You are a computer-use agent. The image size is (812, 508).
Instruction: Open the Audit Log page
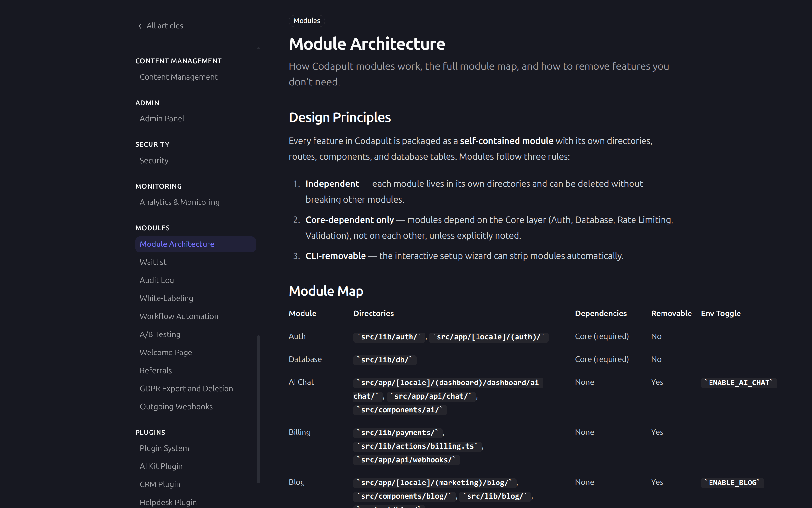click(x=157, y=280)
